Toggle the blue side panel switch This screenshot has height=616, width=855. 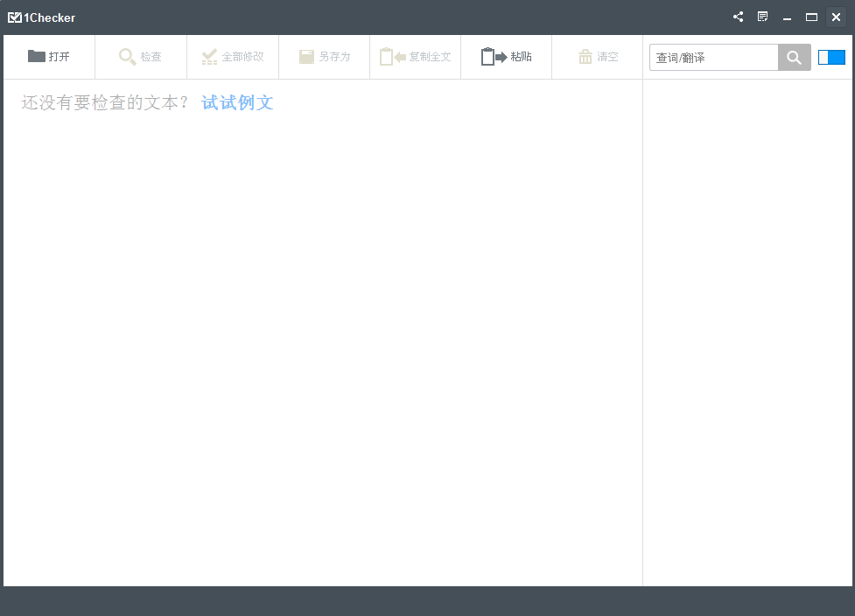(831, 57)
